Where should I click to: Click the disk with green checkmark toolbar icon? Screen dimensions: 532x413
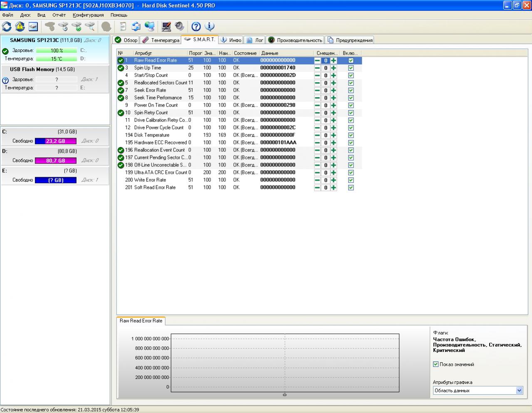[77, 27]
